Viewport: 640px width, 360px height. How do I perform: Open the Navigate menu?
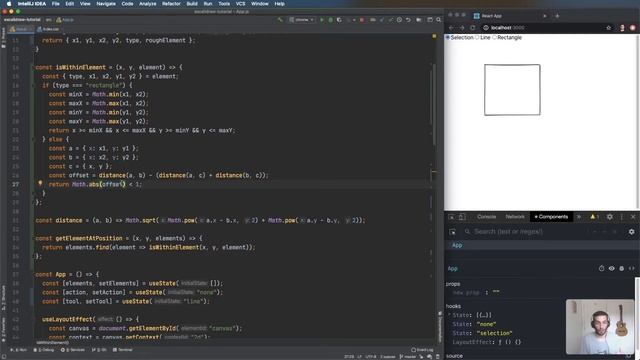click(x=106, y=4)
